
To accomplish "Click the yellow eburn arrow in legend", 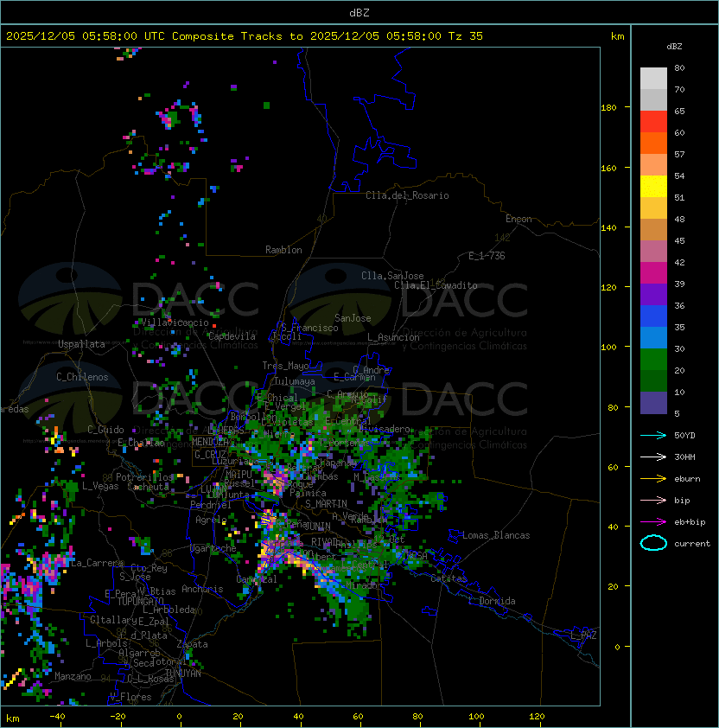I will click(653, 479).
